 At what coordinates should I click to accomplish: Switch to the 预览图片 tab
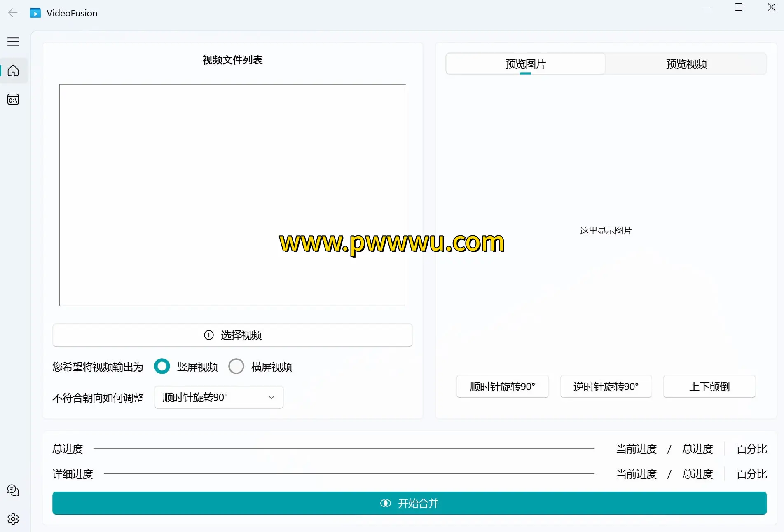(525, 64)
